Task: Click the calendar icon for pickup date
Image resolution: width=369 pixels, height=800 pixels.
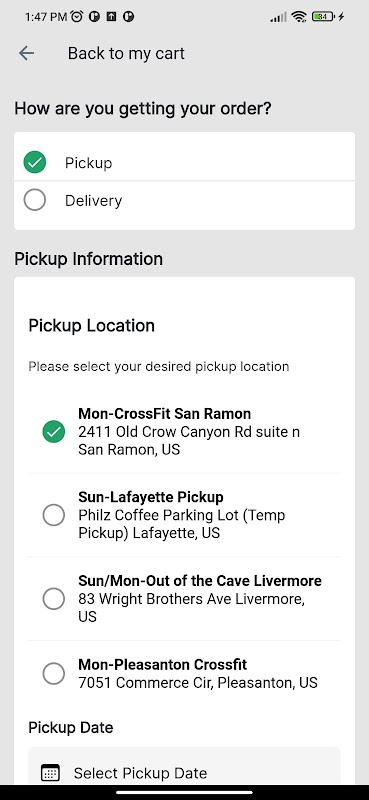Action: (x=50, y=773)
